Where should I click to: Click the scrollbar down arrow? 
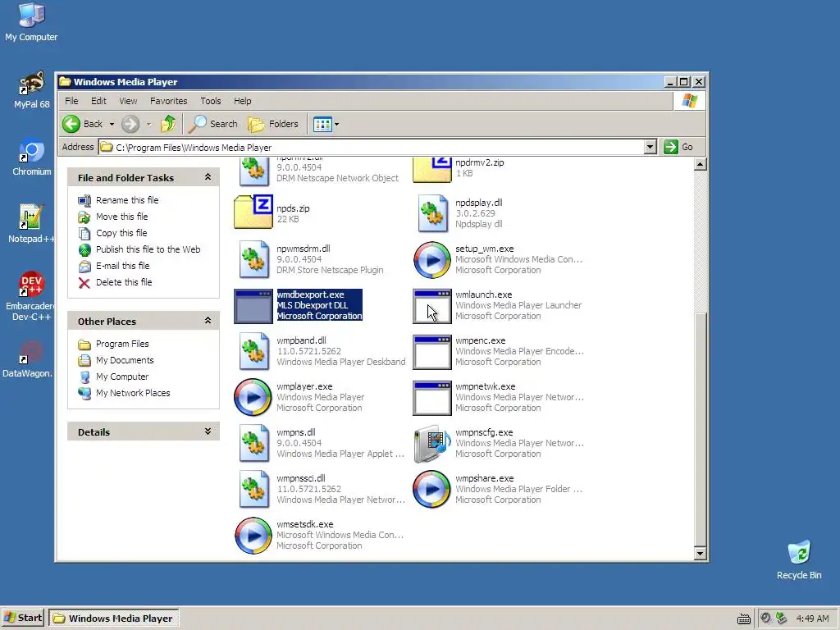click(x=701, y=554)
